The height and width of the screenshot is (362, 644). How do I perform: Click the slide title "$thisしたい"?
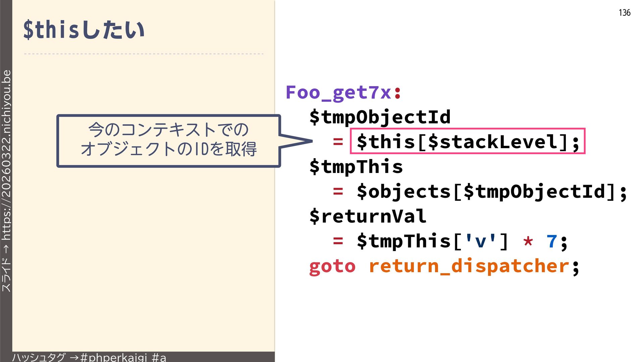(84, 29)
